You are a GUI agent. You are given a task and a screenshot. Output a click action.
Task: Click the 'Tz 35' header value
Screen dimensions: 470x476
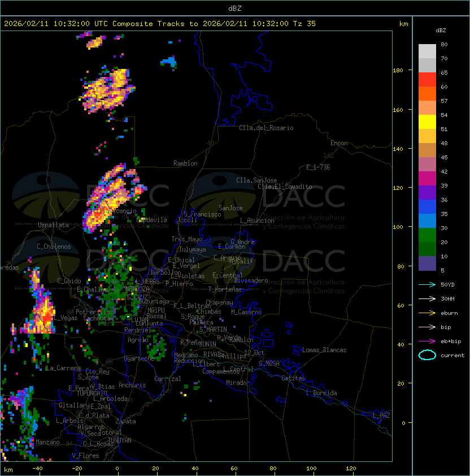[304, 24]
